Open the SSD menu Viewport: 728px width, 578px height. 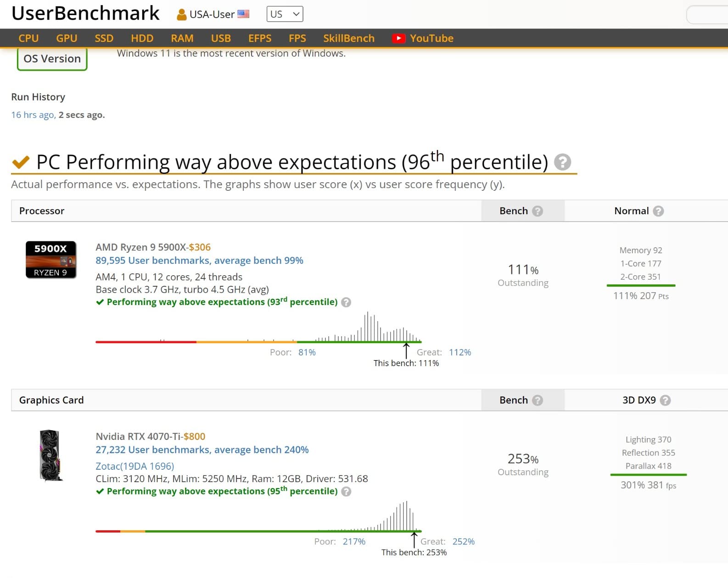point(104,39)
